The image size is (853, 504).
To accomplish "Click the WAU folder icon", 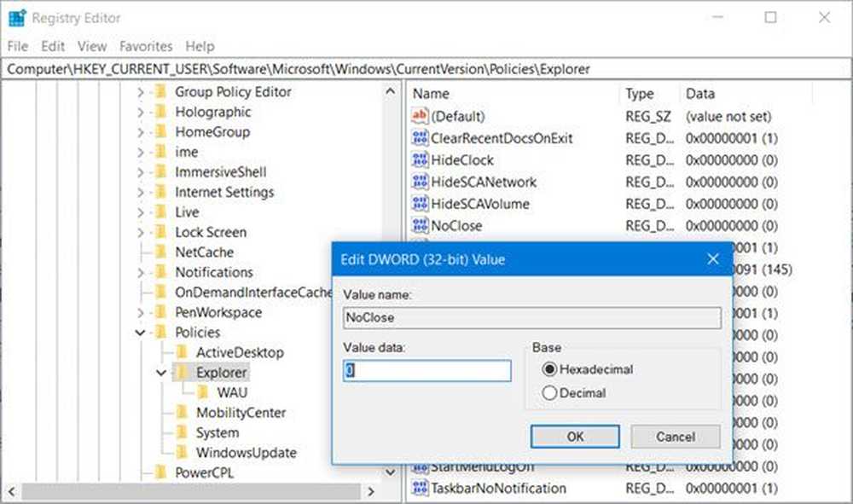I will 202,392.
